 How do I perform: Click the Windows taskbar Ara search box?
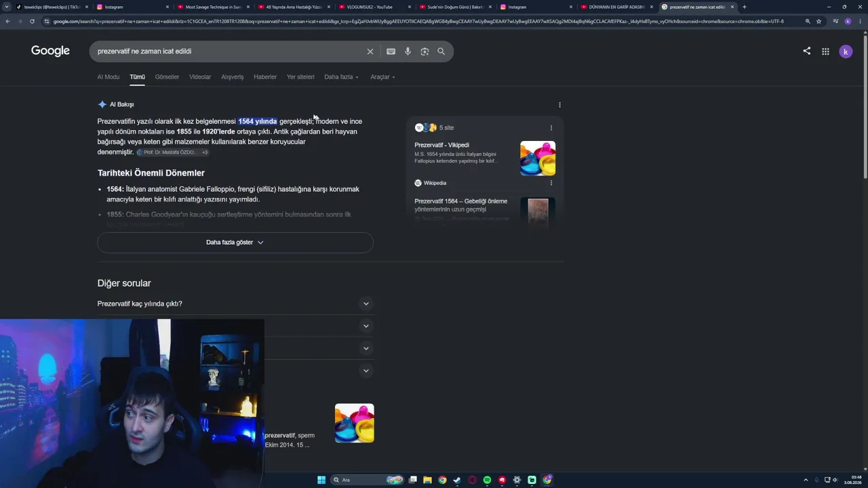[366, 480]
